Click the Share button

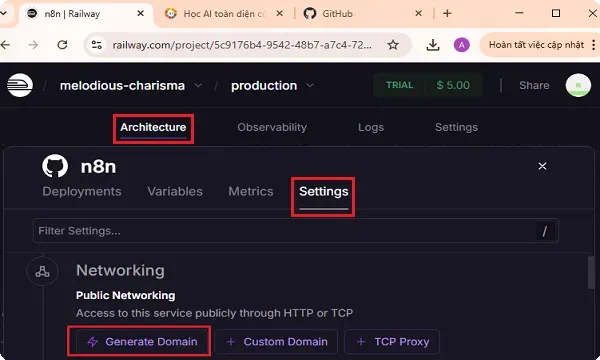coord(534,85)
